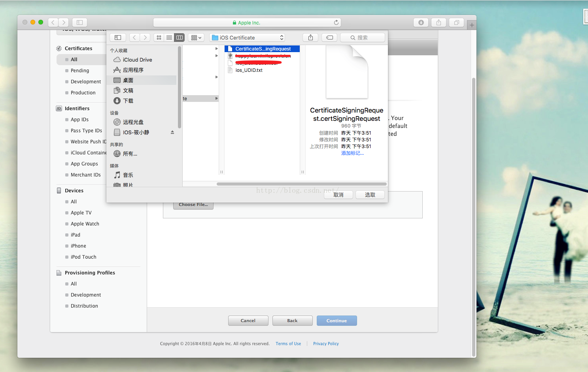Open arrange-by grouping dropdown
588x372 pixels.
point(196,38)
